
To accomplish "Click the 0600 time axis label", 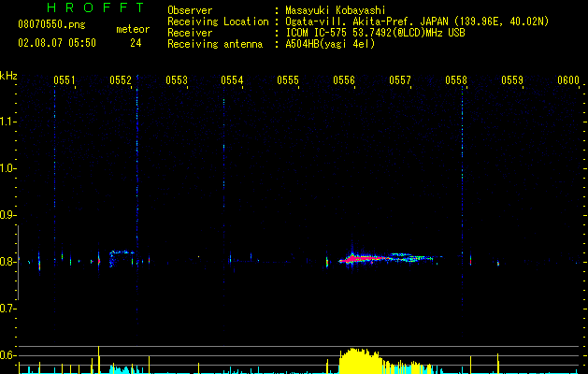I will coord(568,80).
